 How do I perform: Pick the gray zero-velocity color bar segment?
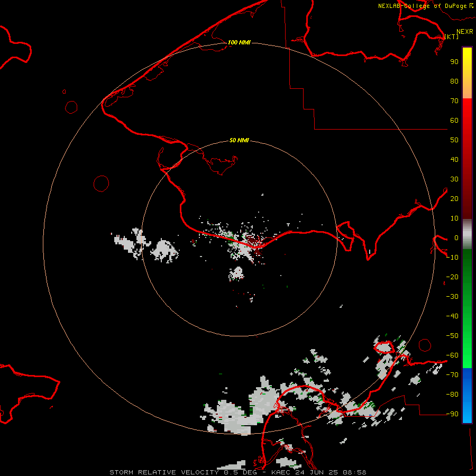pyautogui.click(x=467, y=234)
